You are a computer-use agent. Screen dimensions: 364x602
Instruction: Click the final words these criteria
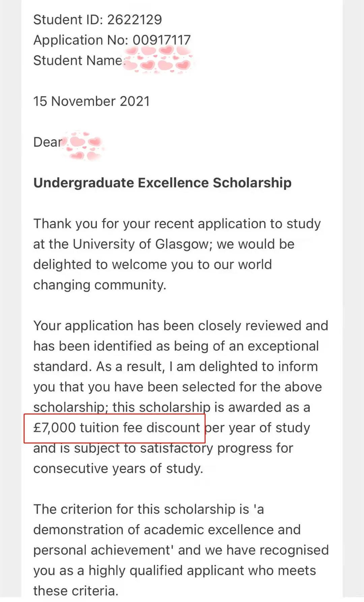tap(76, 591)
